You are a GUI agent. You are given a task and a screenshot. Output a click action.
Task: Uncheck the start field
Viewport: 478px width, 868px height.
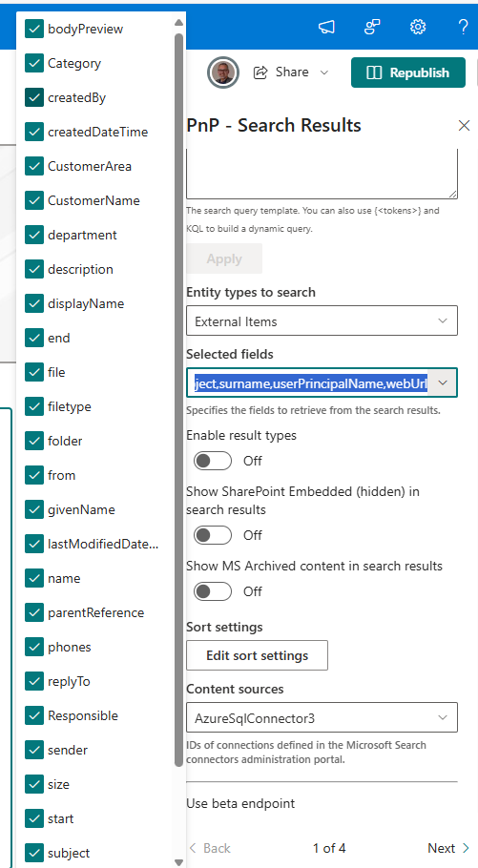point(34,818)
